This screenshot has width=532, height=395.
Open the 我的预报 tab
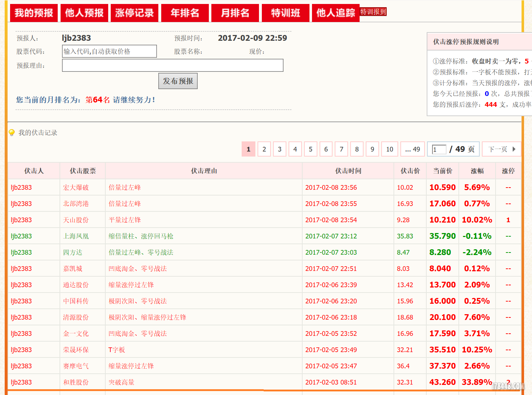point(34,13)
